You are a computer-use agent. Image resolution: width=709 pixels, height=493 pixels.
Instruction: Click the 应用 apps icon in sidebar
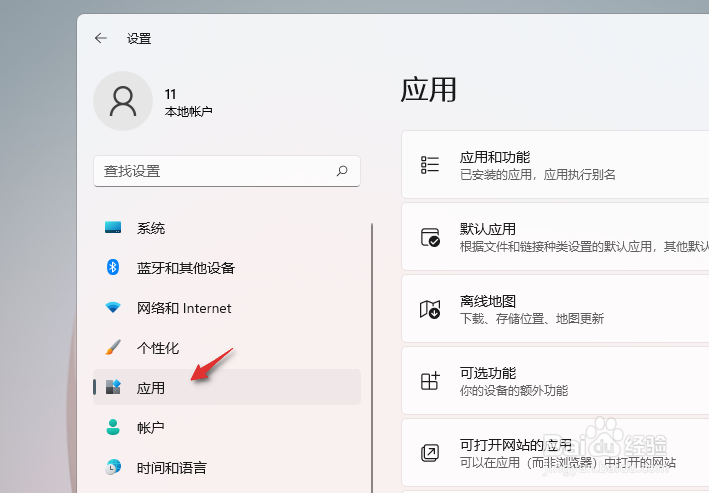pos(113,387)
